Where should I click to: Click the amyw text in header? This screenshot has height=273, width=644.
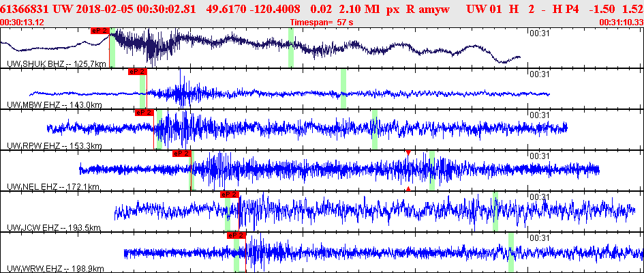pyautogui.click(x=435, y=9)
